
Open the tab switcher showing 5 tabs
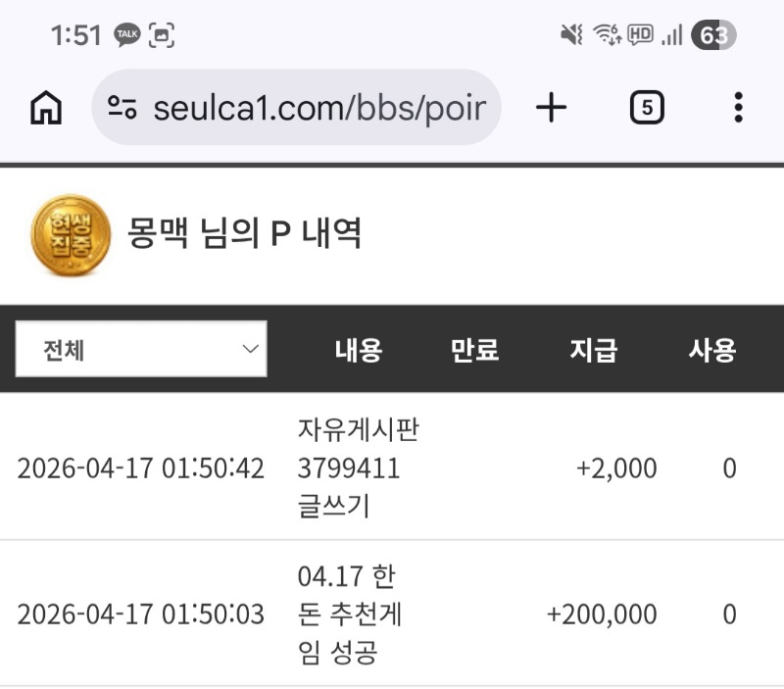[646, 108]
